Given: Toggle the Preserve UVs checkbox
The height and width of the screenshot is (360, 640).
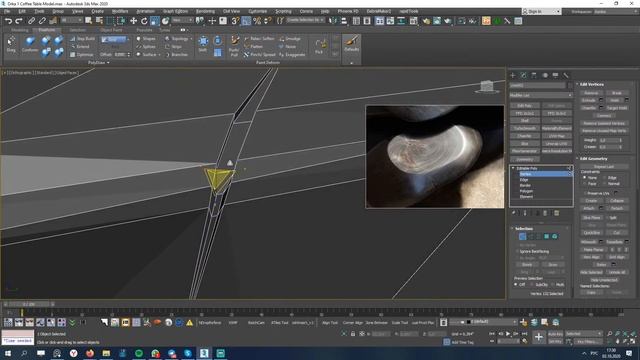Looking at the screenshot, I should pos(585,193).
